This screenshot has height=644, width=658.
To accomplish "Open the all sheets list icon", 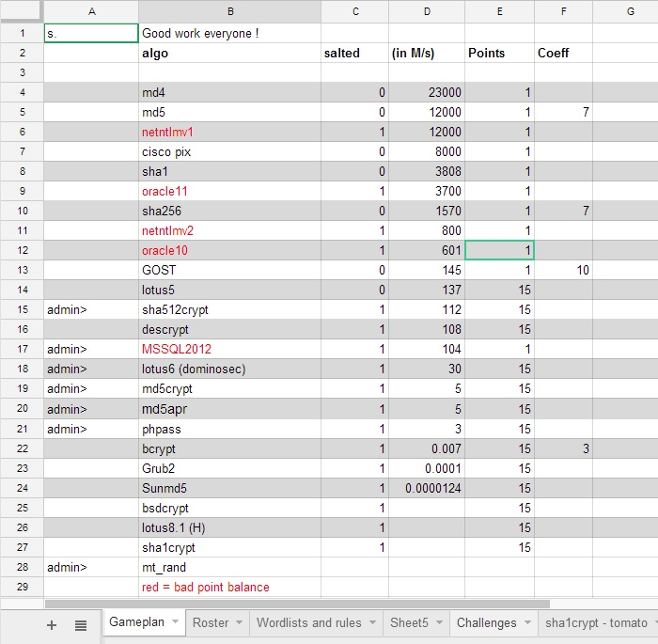I will [81, 624].
